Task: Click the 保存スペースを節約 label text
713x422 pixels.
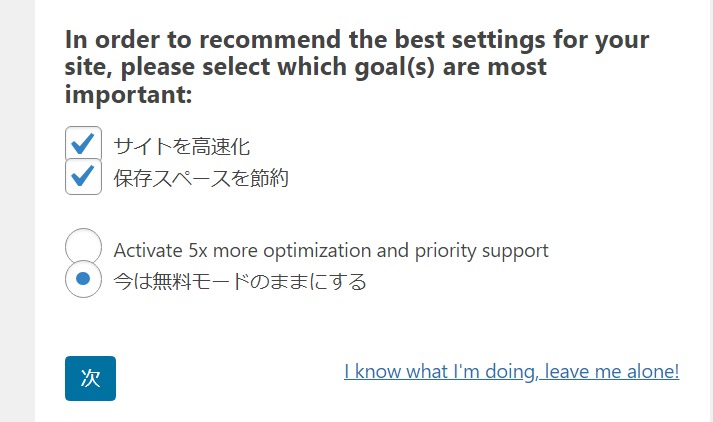Action: click(201, 178)
